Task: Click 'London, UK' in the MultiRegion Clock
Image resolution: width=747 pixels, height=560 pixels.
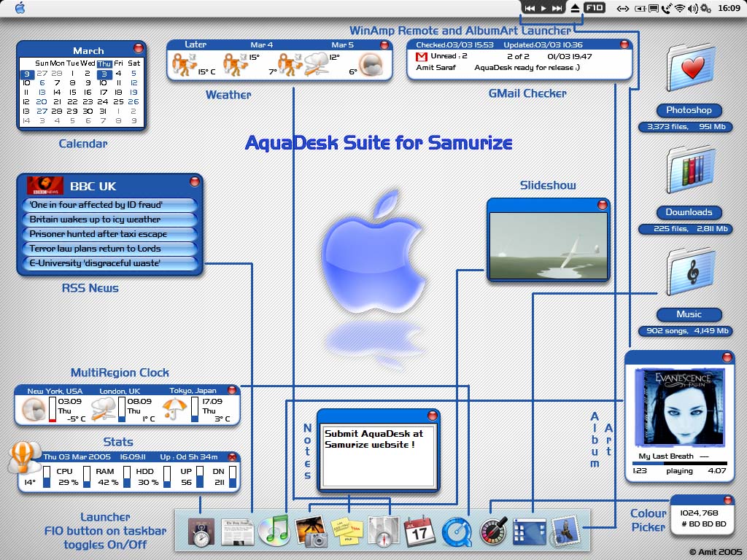Action: tap(120, 391)
